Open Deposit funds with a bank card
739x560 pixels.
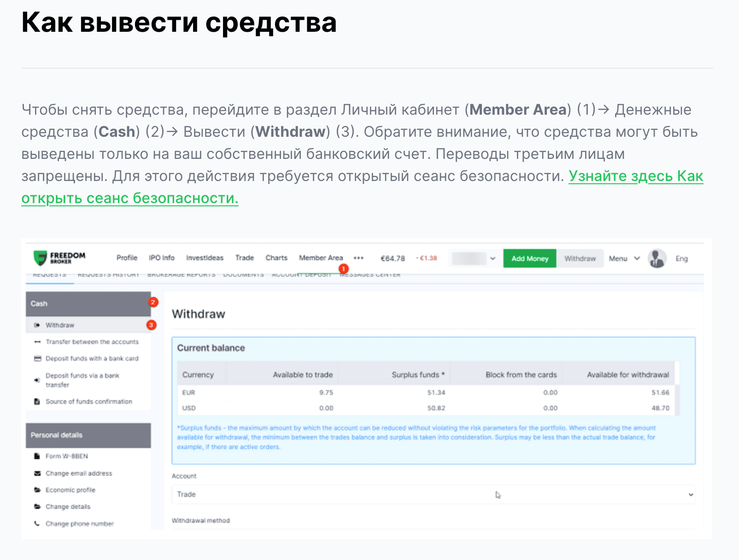click(92, 358)
